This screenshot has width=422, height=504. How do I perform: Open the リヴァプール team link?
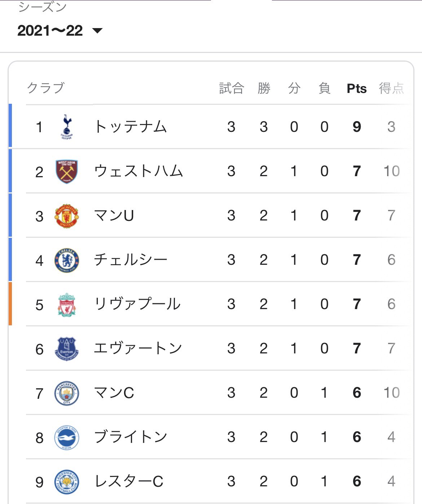[137, 304]
